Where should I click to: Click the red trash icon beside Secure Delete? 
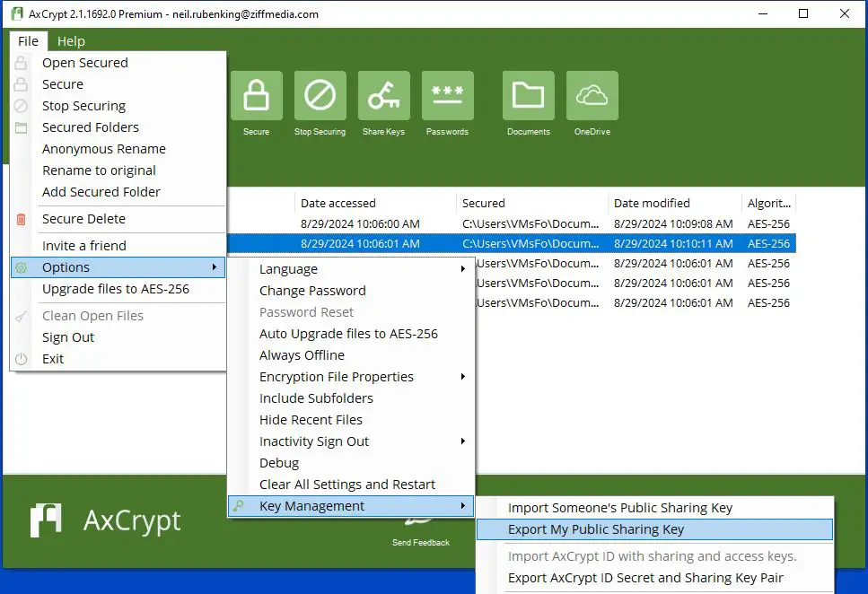click(21, 219)
